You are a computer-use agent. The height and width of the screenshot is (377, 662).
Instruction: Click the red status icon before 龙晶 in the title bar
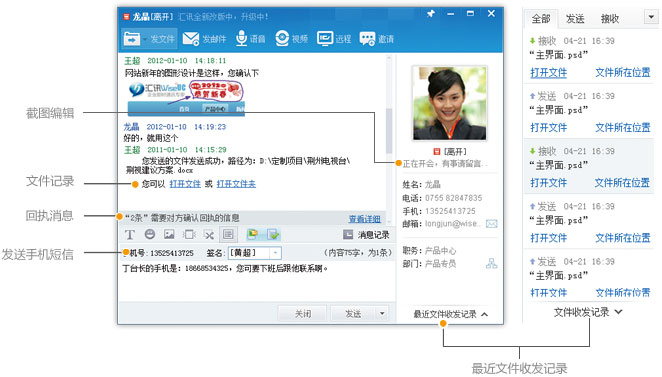coord(126,17)
